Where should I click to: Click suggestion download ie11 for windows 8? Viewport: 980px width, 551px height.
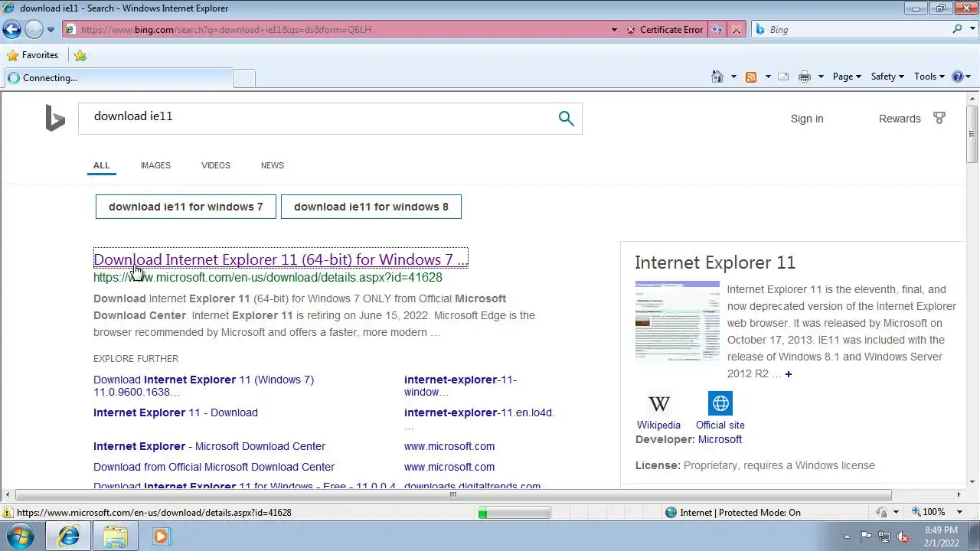(371, 207)
